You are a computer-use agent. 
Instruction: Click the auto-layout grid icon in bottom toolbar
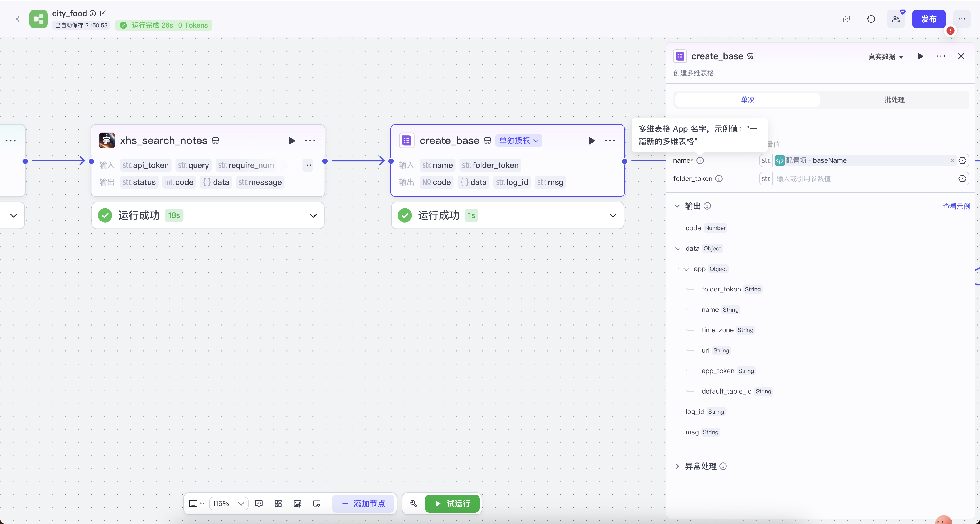click(278, 504)
